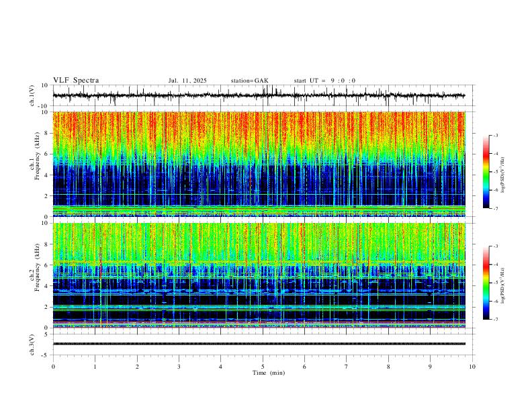
Task: Click the ch.2 PSD color bar
Action: pos(486,283)
